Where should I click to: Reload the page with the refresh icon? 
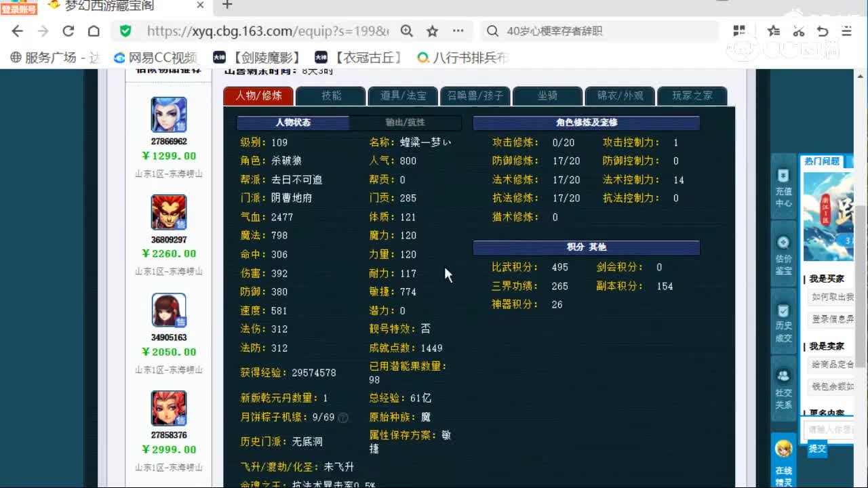[x=68, y=31]
